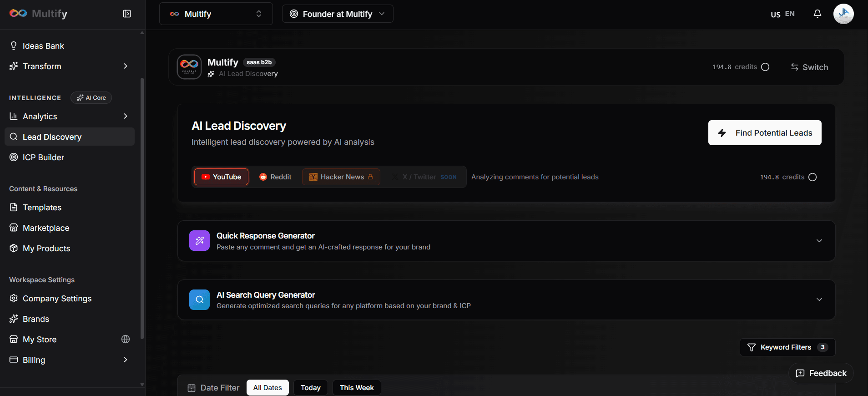Click the credits circle icon beside the platform tabs
This screenshot has width=868, height=396.
click(x=813, y=177)
